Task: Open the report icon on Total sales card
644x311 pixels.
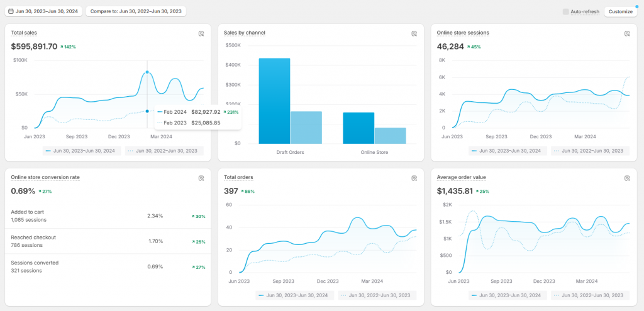Action: pos(201,34)
